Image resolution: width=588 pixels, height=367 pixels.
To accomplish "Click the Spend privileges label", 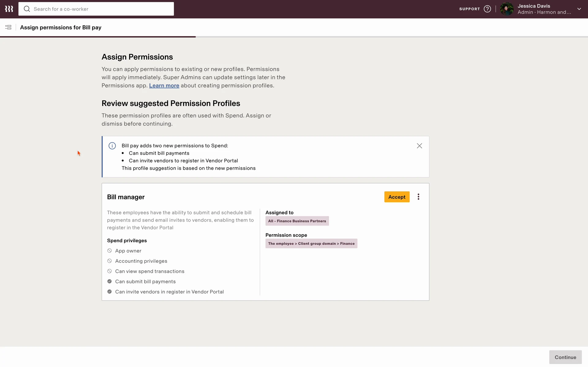I will pos(127,241).
